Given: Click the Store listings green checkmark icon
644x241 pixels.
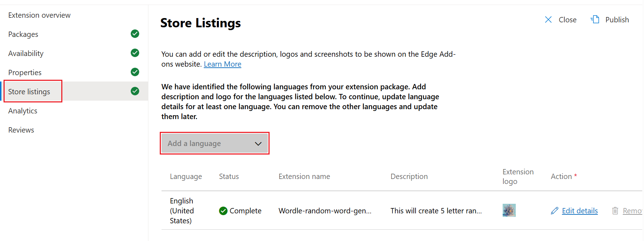Looking at the screenshot, I should tap(135, 91).
